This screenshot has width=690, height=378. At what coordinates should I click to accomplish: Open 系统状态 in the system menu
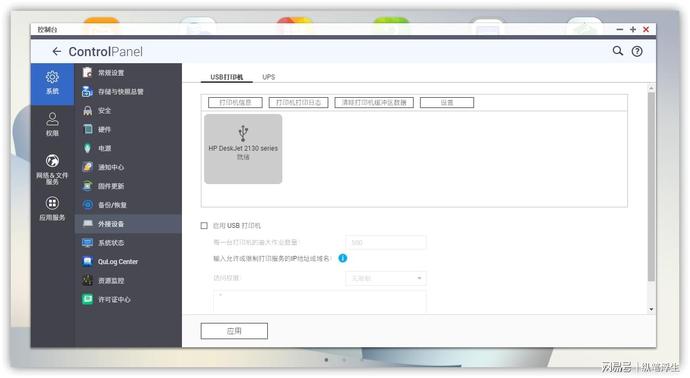[128, 243]
